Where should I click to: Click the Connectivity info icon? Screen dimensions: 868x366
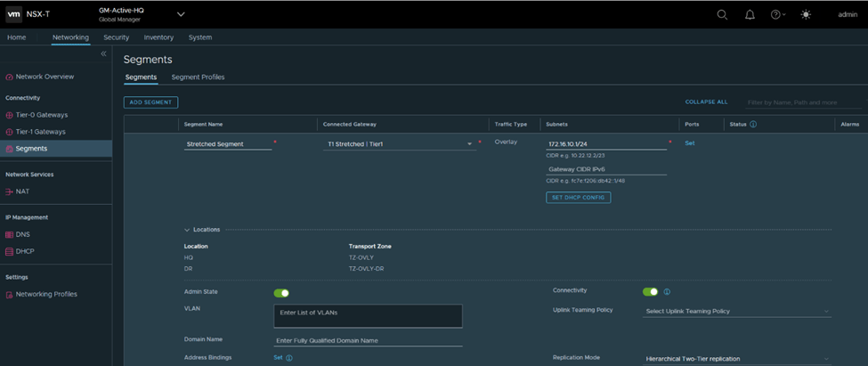(x=667, y=291)
